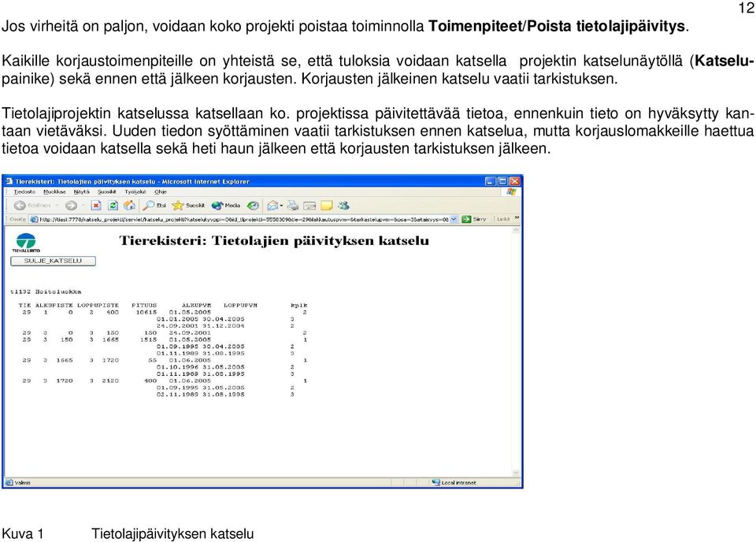Open the address bar URL dropdown
Viewport: 756px width, 542px height.
point(454,220)
